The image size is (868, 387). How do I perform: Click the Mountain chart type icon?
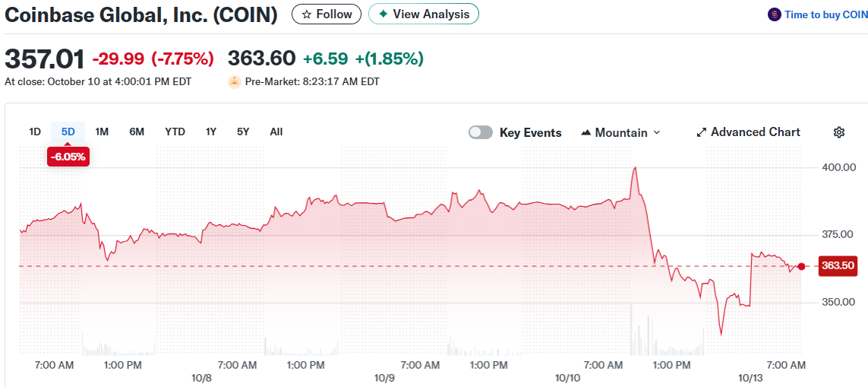point(586,132)
